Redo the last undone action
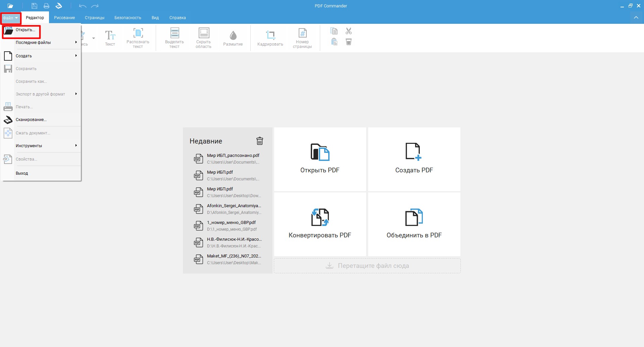The width and height of the screenshot is (644, 347). (x=95, y=6)
